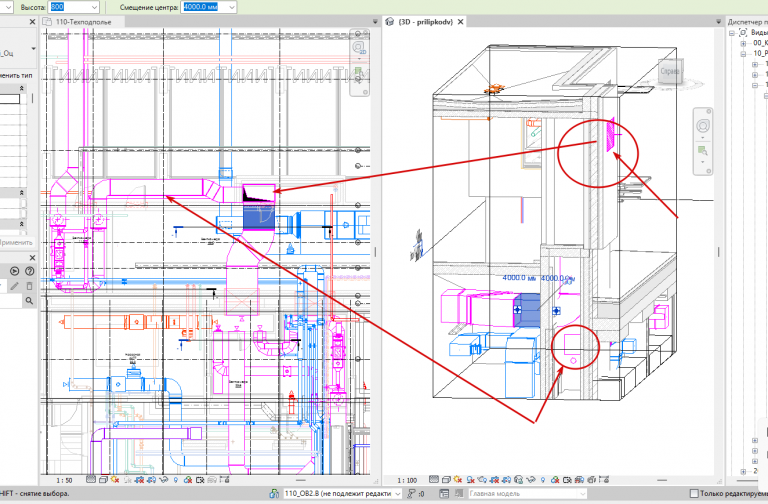Toggle Crop View in 3D view bar
The height and width of the screenshot is (504, 768).
tap(495, 480)
